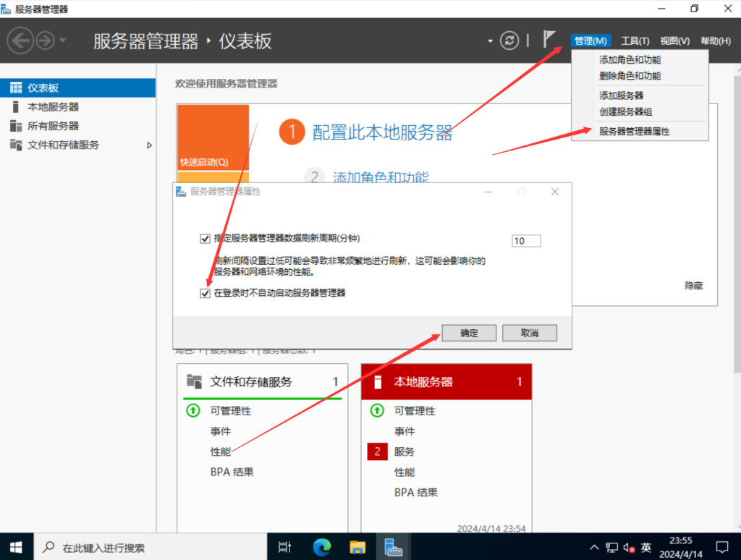Screen dimensions: 741x560
Task: Open Task View on the taskbar
Action: (x=284, y=547)
